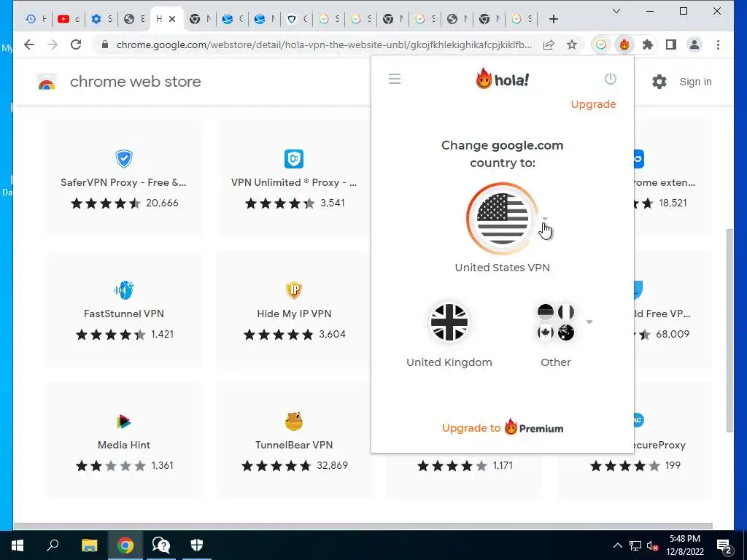Click the address bar URL
The image size is (747, 560).
click(324, 44)
